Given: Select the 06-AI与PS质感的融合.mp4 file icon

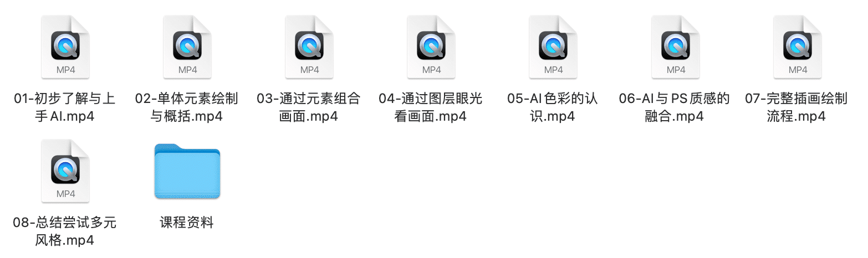Looking at the screenshot, I should [675, 47].
